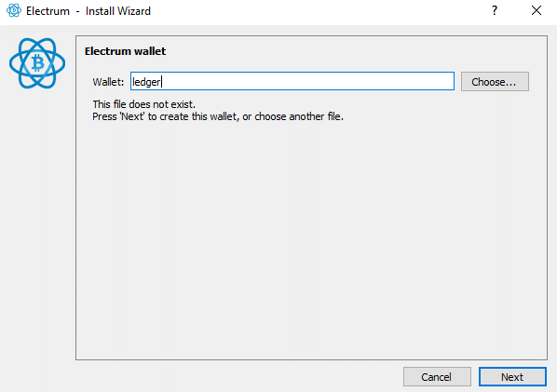Click the large Electrum atom logo
Viewport: 557px width, 392px height.
pos(37,63)
